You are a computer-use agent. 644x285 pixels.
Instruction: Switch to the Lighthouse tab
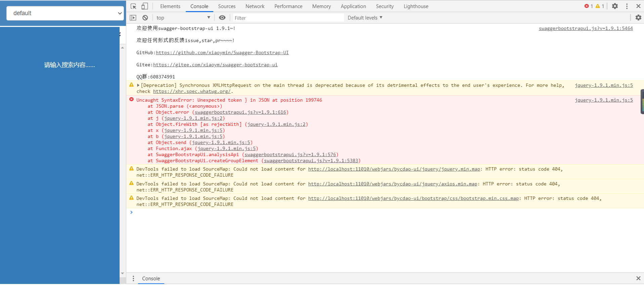coord(416,6)
